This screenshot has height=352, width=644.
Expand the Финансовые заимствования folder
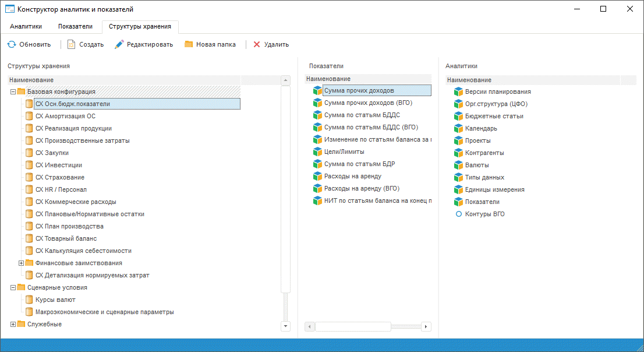tap(21, 263)
